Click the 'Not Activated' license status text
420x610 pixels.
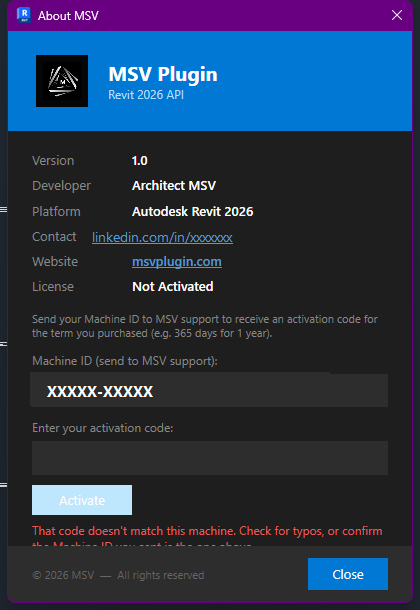173,287
